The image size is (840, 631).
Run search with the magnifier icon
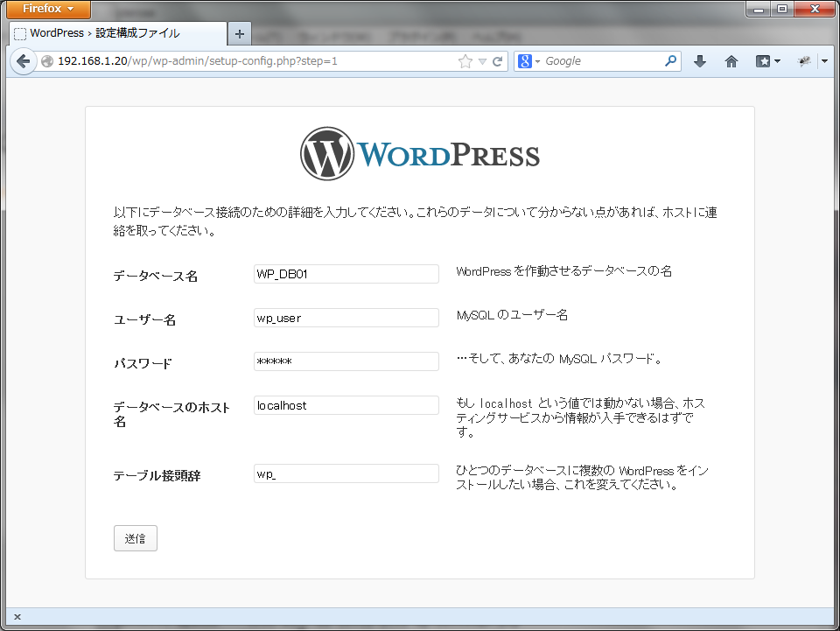click(x=671, y=61)
